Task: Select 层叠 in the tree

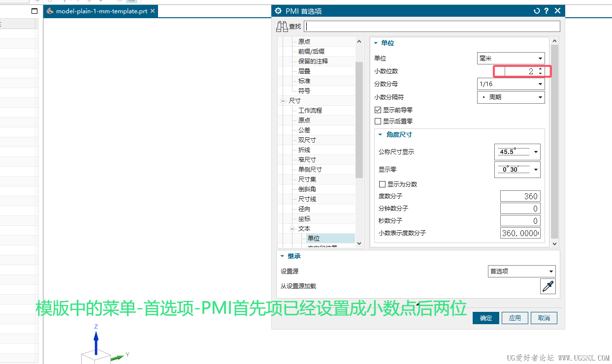Action: pos(304,71)
